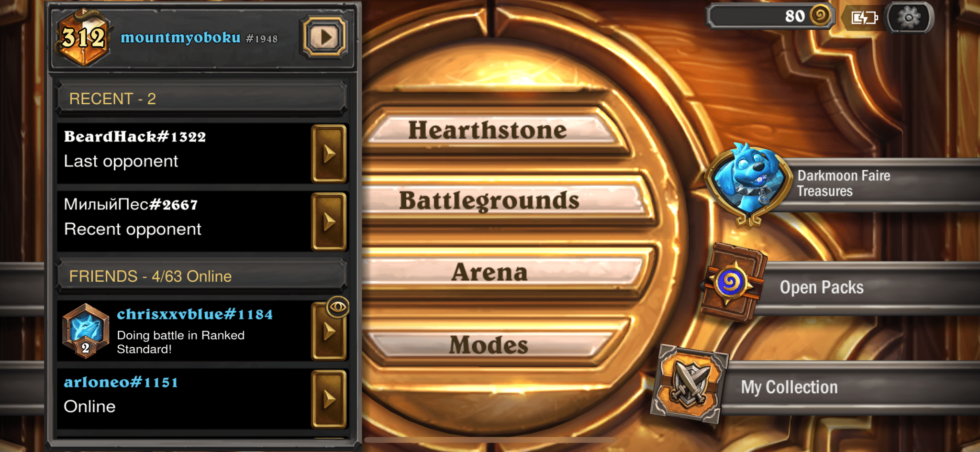Open the settings gear icon

909,18
